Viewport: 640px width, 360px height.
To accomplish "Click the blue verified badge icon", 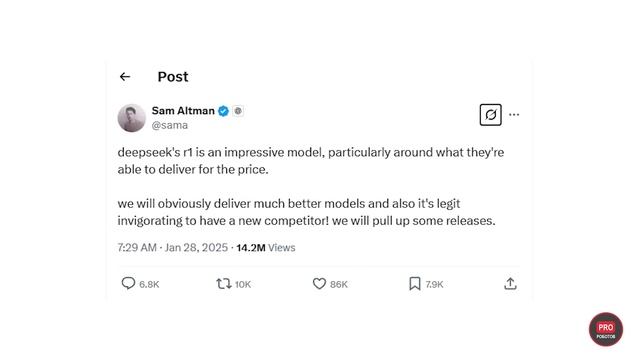I will click(x=223, y=111).
